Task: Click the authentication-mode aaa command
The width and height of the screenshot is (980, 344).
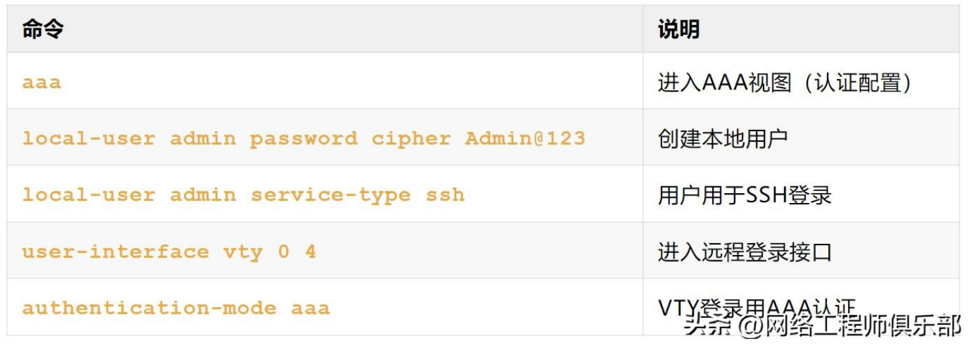Action: [175, 308]
